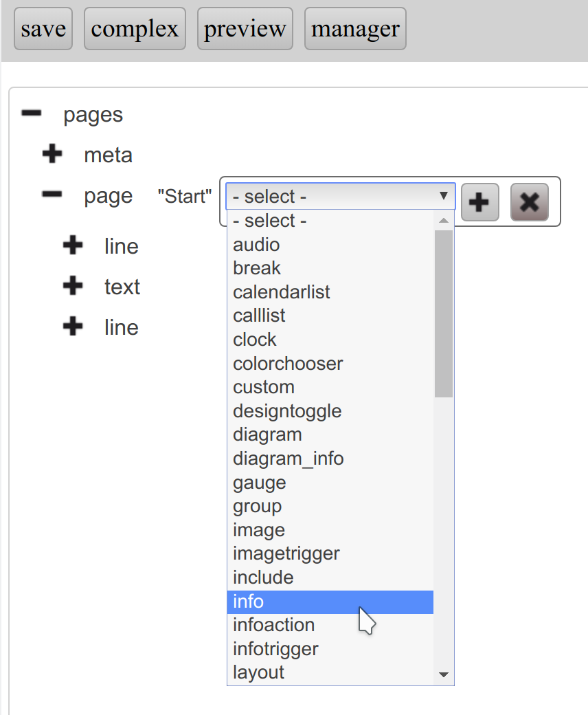Collapse the "Start" page node

(52, 195)
